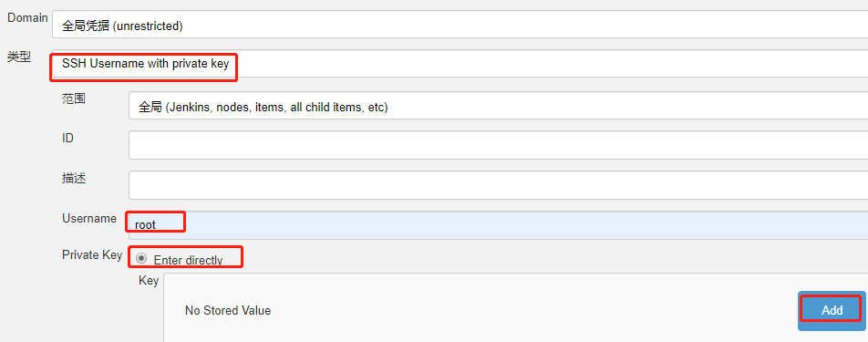The image size is (868, 342).
Task: Click the SSH Username with private key text
Action: click(x=145, y=64)
